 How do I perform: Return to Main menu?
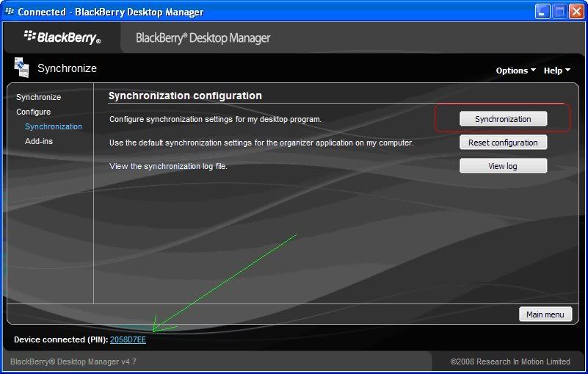tap(545, 314)
